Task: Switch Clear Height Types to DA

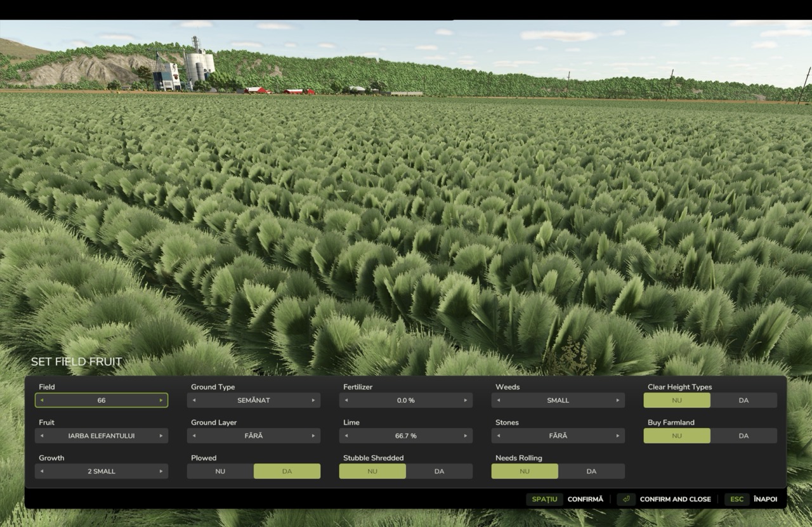Action: 743,400
